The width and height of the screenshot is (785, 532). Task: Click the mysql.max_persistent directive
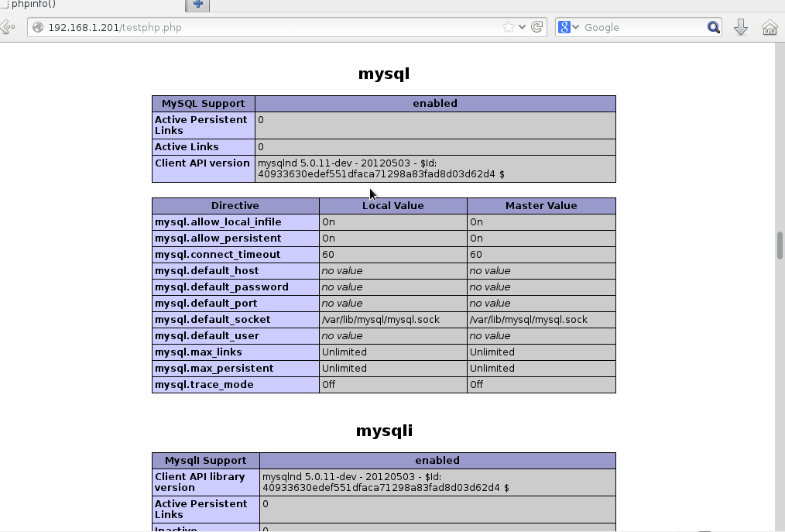(235, 369)
